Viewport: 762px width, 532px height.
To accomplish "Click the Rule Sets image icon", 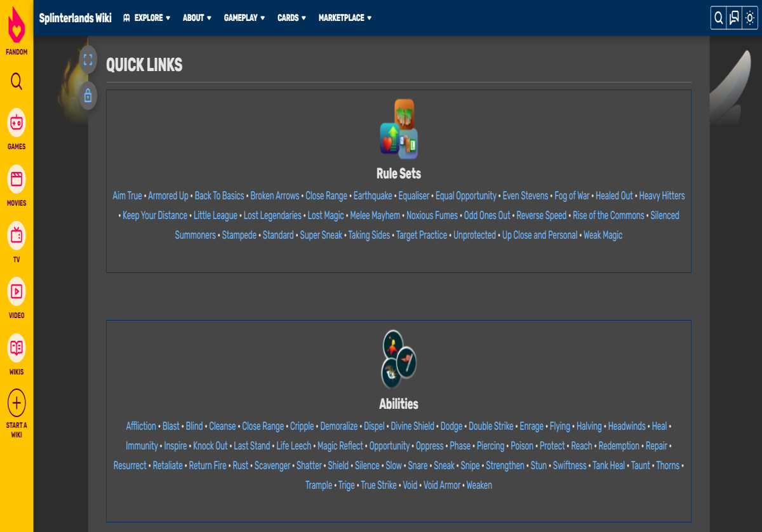I will pyautogui.click(x=399, y=129).
